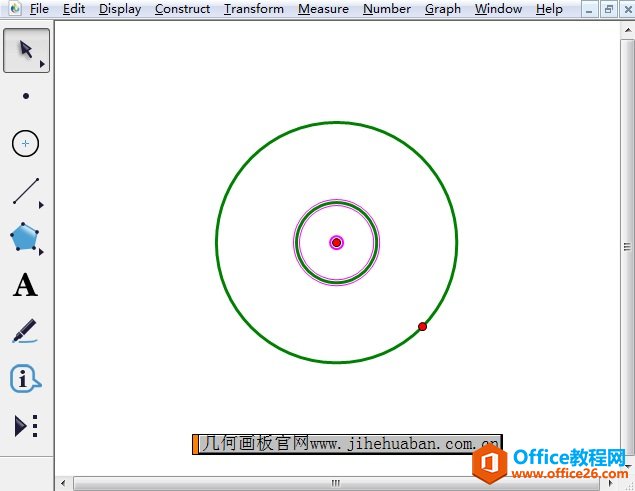Select the Information tool
Image resolution: width=635 pixels, height=491 pixels.
pyautogui.click(x=25, y=379)
